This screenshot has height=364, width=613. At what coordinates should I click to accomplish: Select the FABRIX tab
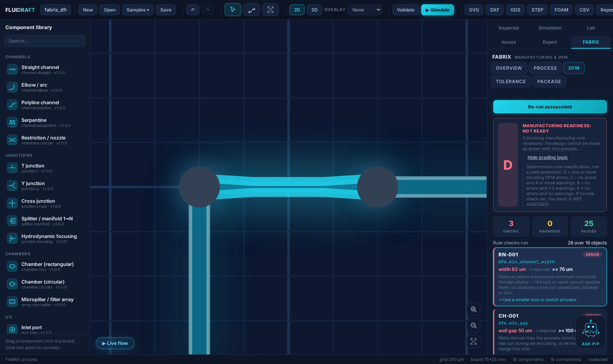[591, 42]
